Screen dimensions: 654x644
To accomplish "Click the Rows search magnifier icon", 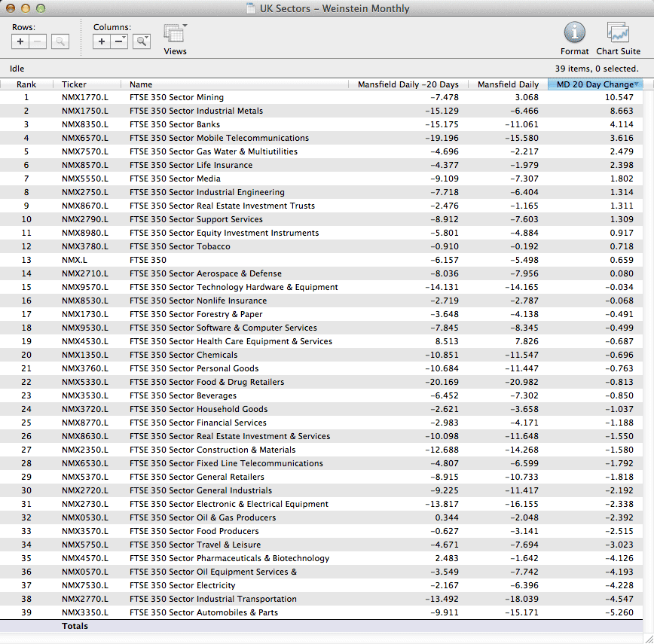I will pyautogui.click(x=60, y=42).
